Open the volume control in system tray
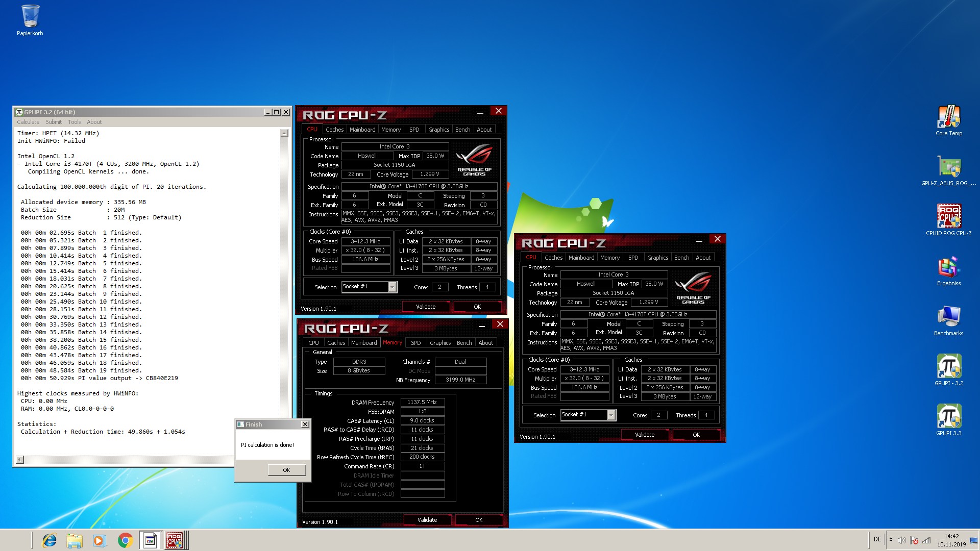The height and width of the screenshot is (551, 980). 902,540
